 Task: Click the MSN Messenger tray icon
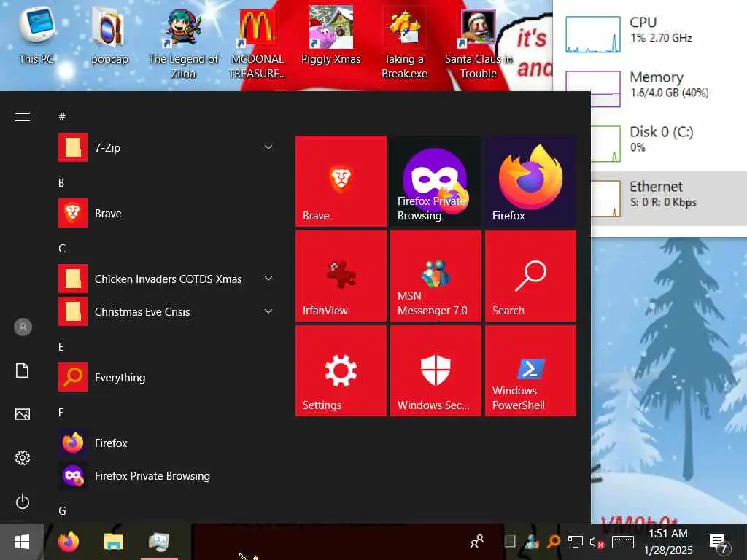coord(532,542)
